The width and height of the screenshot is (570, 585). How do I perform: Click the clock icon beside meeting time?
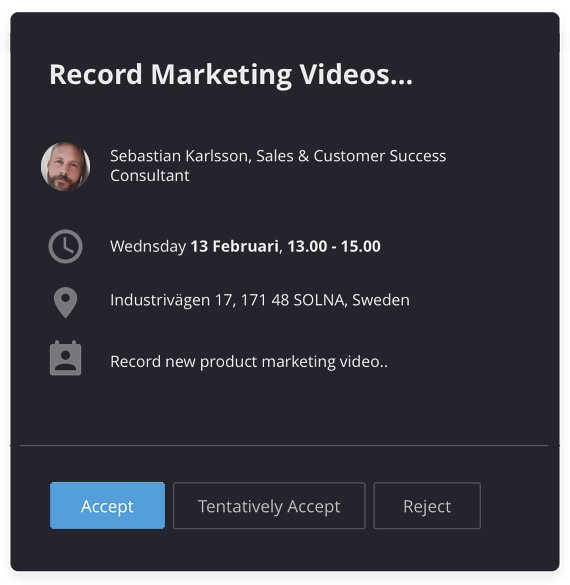pyautogui.click(x=65, y=246)
